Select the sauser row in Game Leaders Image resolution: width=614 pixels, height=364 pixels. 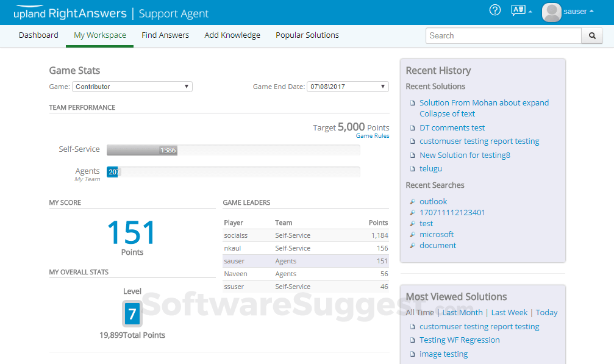coord(305,261)
